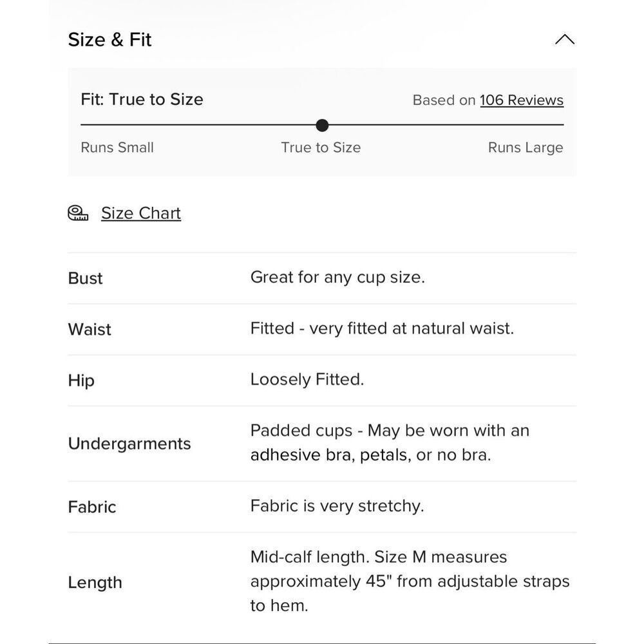644x644 pixels.
Task: Select the Runs Small label
Action: [117, 147]
